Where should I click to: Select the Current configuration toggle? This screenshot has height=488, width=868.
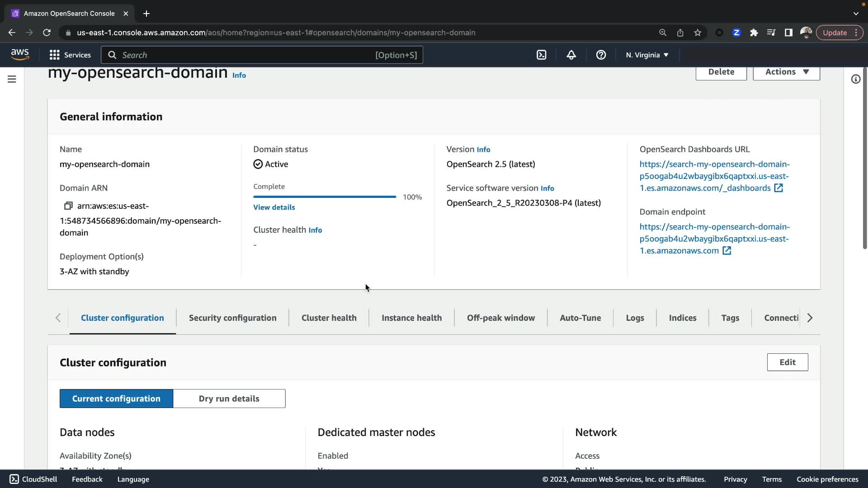point(116,399)
